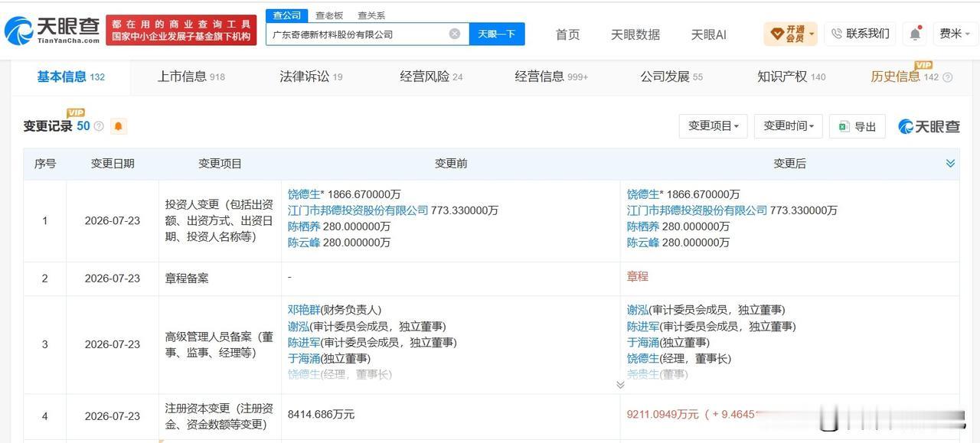Collapse columns using the double chevron in table header
Image resolution: width=980 pixels, height=443 pixels.
(950, 164)
